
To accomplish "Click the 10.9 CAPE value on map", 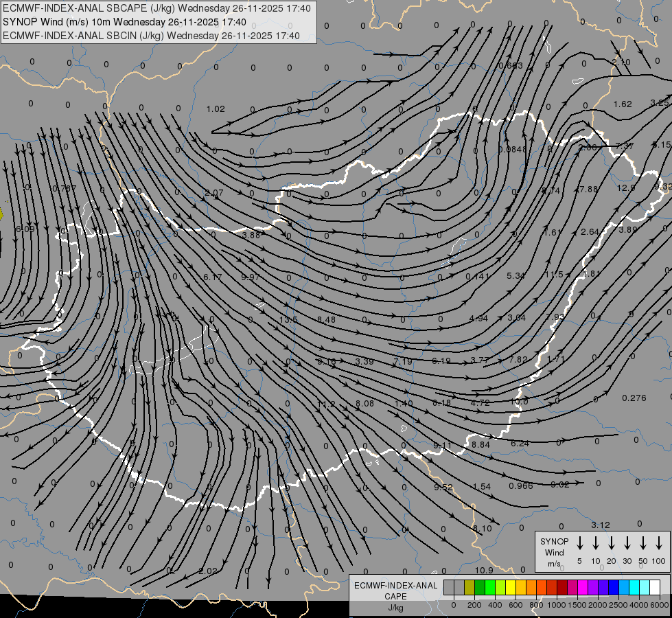I will [484, 570].
